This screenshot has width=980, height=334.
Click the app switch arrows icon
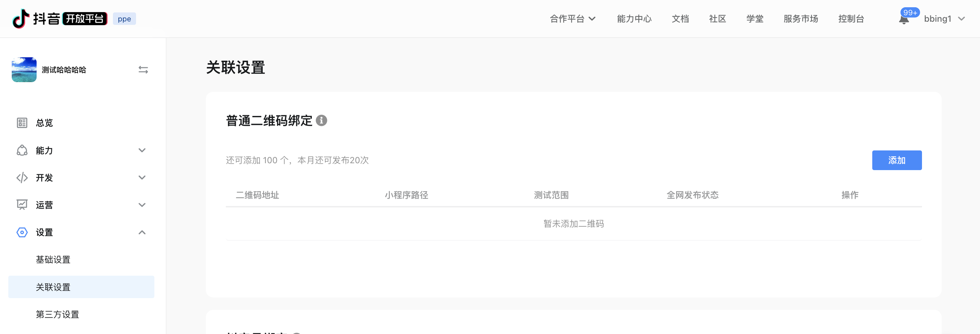click(x=143, y=70)
